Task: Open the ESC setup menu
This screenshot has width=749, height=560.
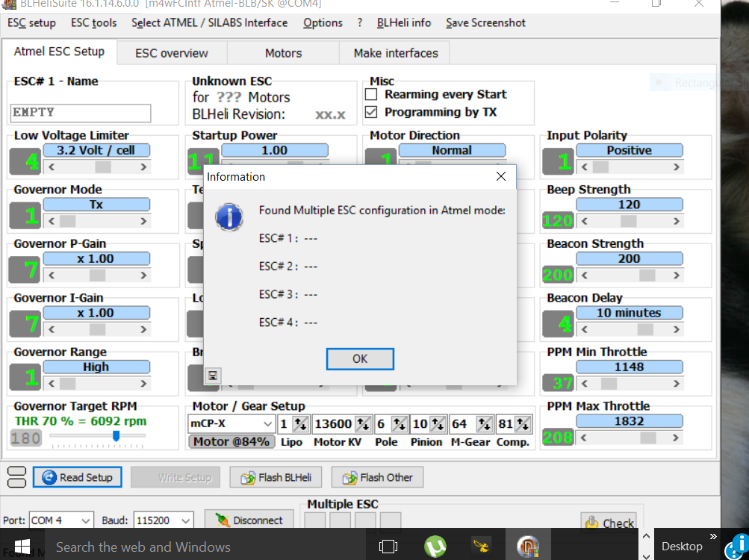Action: (x=31, y=22)
